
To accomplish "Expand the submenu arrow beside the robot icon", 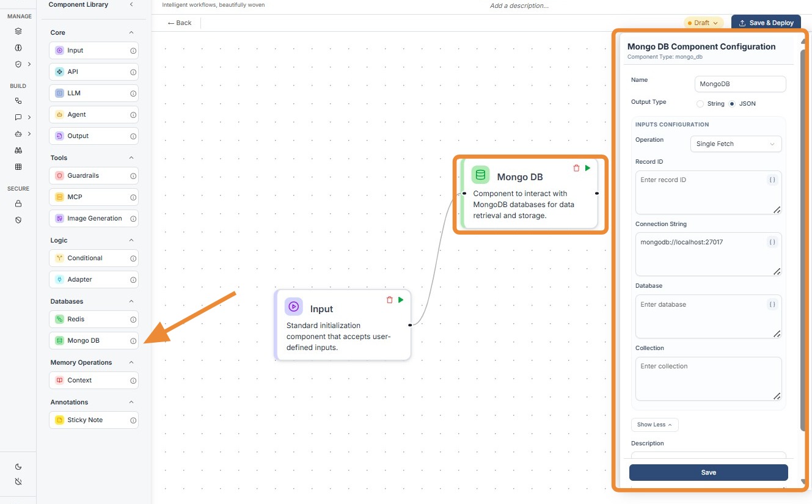I will (29, 134).
